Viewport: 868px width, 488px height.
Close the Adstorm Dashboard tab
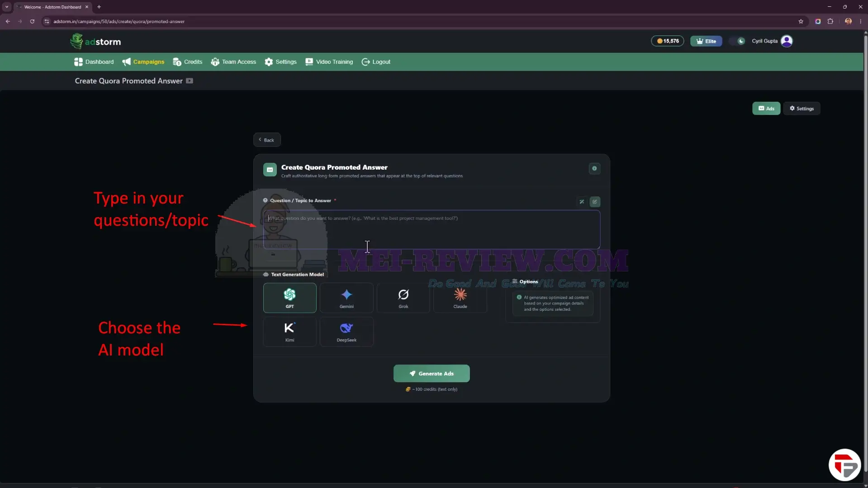[87, 7]
